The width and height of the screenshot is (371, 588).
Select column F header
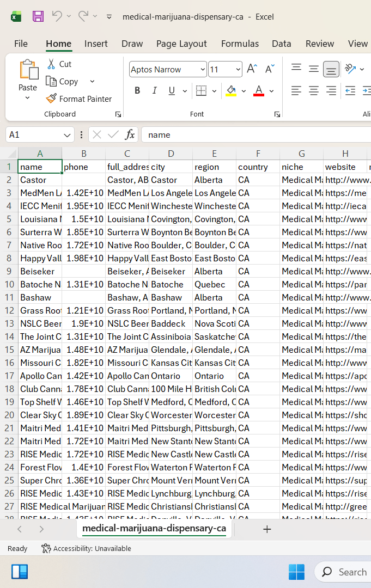[x=258, y=154]
